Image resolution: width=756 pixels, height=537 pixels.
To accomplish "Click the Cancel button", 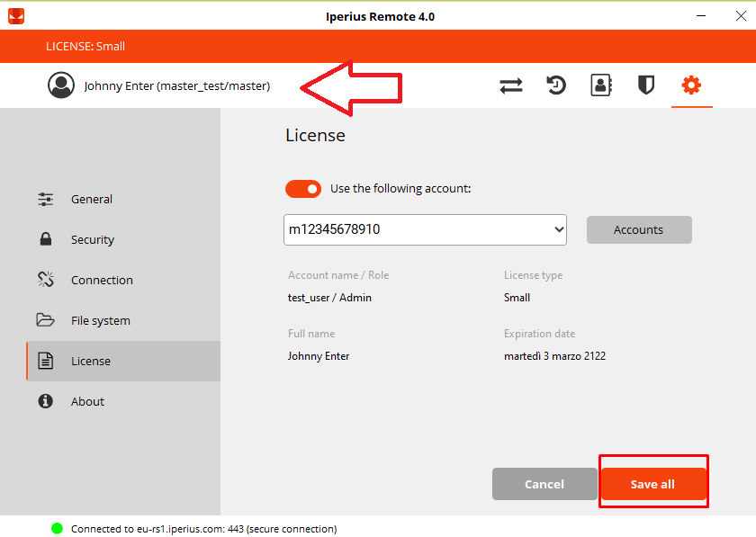I will click(544, 484).
